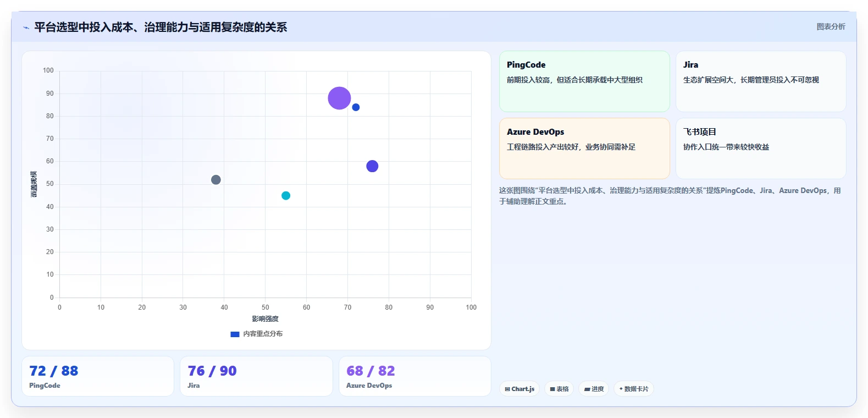Click the 72 / 88 PingCode stat card

coord(98,376)
